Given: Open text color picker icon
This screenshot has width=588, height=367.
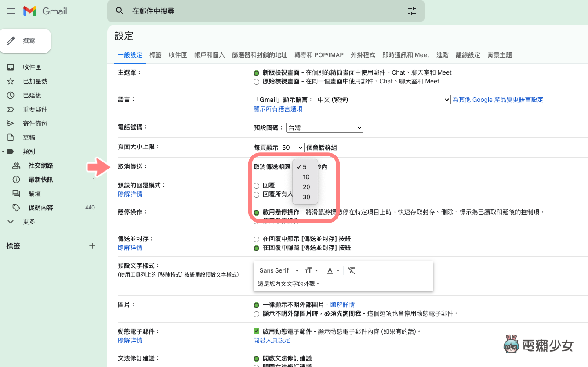Looking at the screenshot, I should coord(334,270).
